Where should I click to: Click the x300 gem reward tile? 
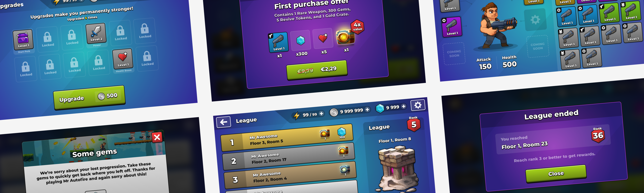tap(300, 40)
